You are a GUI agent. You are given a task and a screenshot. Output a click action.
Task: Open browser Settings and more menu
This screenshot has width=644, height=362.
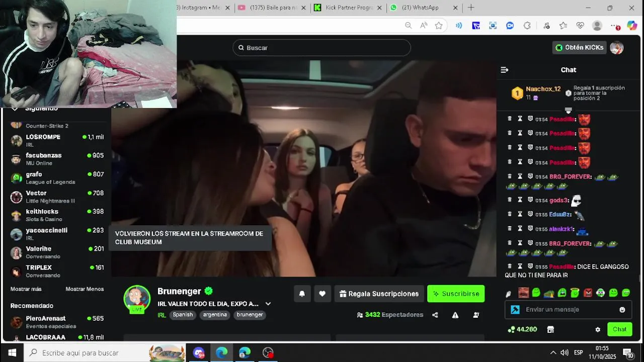pos(615,26)
